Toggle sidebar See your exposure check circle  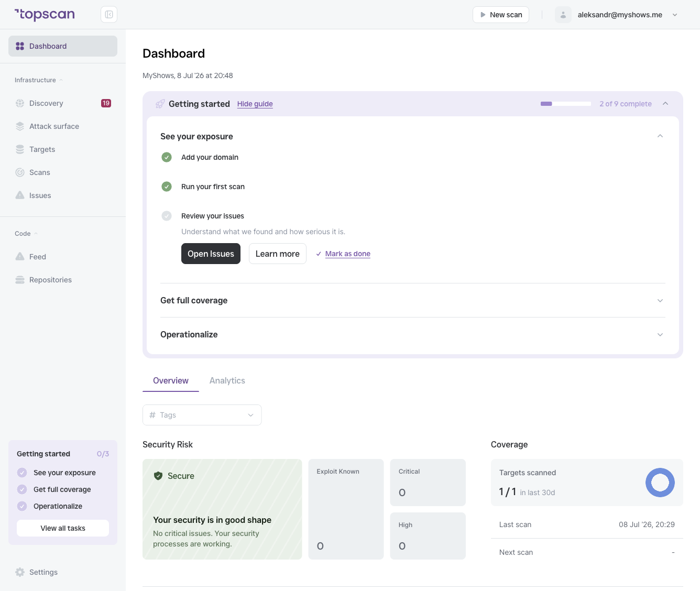22,473
